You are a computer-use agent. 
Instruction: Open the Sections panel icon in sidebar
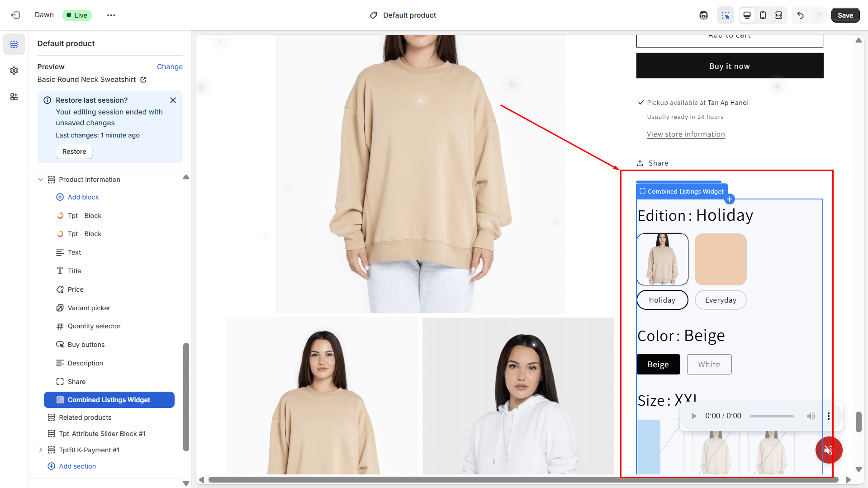(14, 44)
